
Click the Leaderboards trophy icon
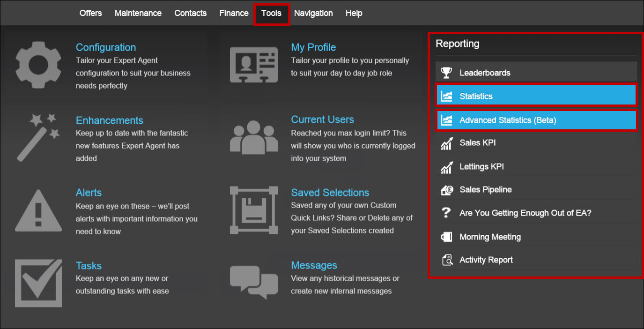tap(446, 73)
